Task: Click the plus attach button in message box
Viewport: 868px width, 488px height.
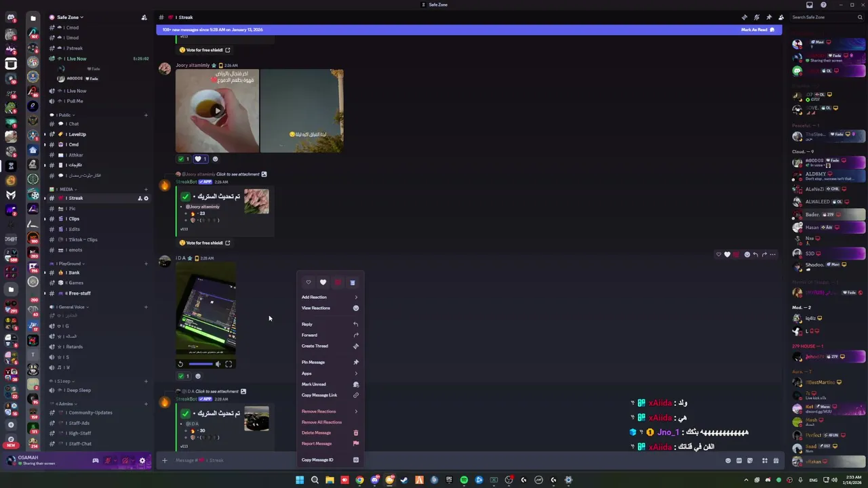Action: pos(164,460)
